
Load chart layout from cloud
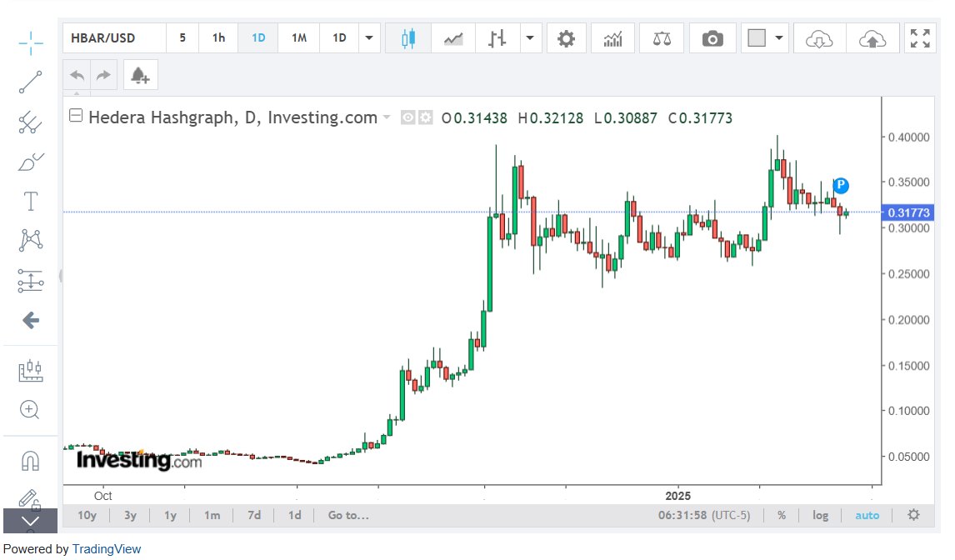[819, 38]
